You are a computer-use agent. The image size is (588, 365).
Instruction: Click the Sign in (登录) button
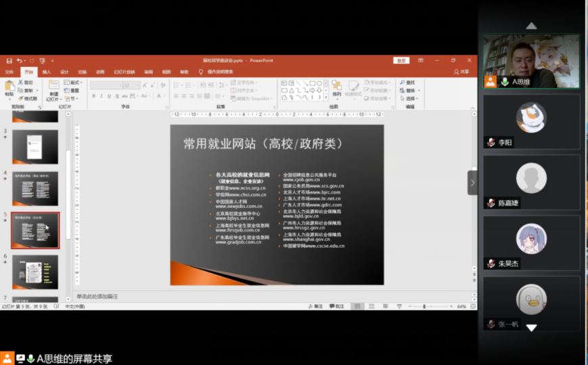click(x=401, y=61)
